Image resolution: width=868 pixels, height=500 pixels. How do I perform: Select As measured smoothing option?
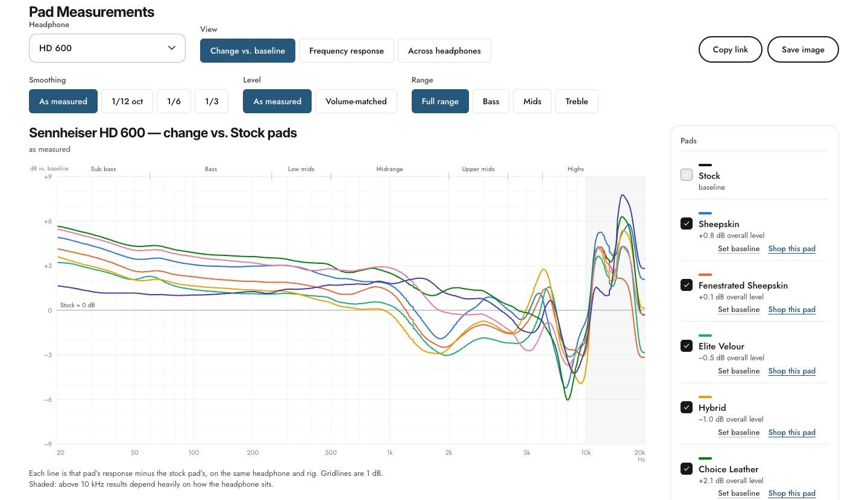[63, 101]
